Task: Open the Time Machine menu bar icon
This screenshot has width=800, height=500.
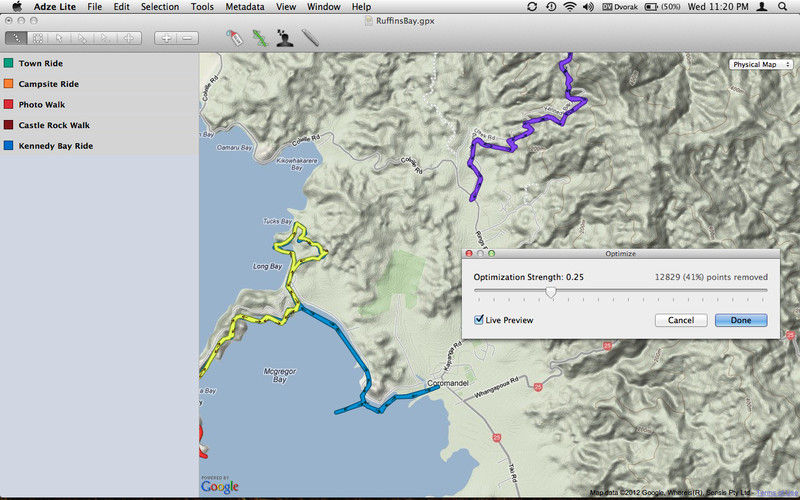Action: (x=551, y=7)
